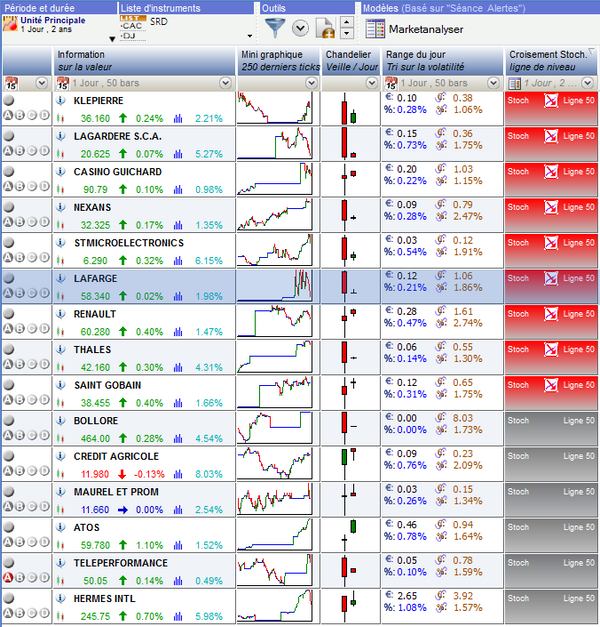The image size is (600, 627).
Task: Click the info icon next to HERMES INTL
Action: (x=61, y=599)
